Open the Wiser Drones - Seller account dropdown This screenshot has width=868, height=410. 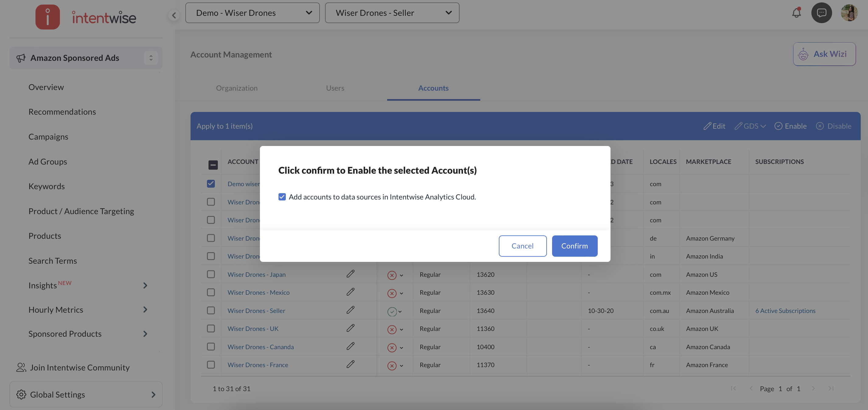[392, 13]
